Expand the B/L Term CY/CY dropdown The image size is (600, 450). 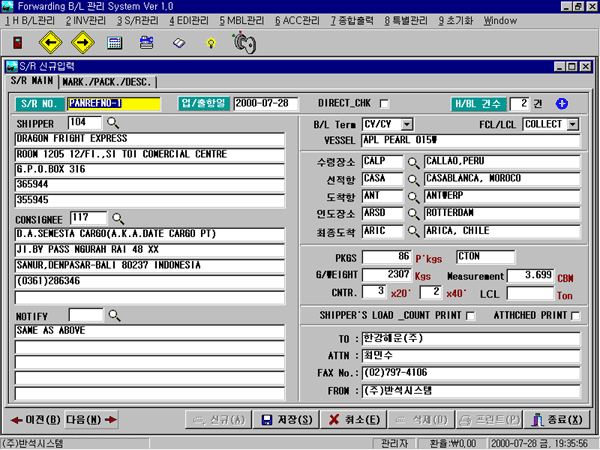[x=407, y=124]
